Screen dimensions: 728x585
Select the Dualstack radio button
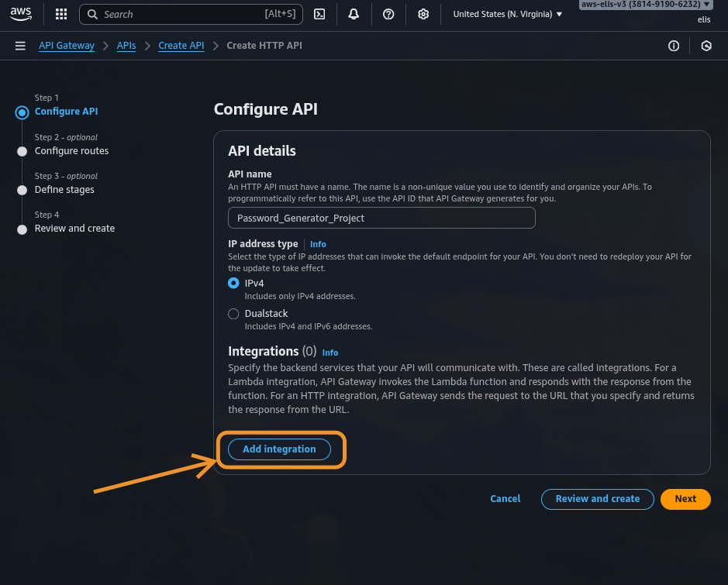(233, 314)
